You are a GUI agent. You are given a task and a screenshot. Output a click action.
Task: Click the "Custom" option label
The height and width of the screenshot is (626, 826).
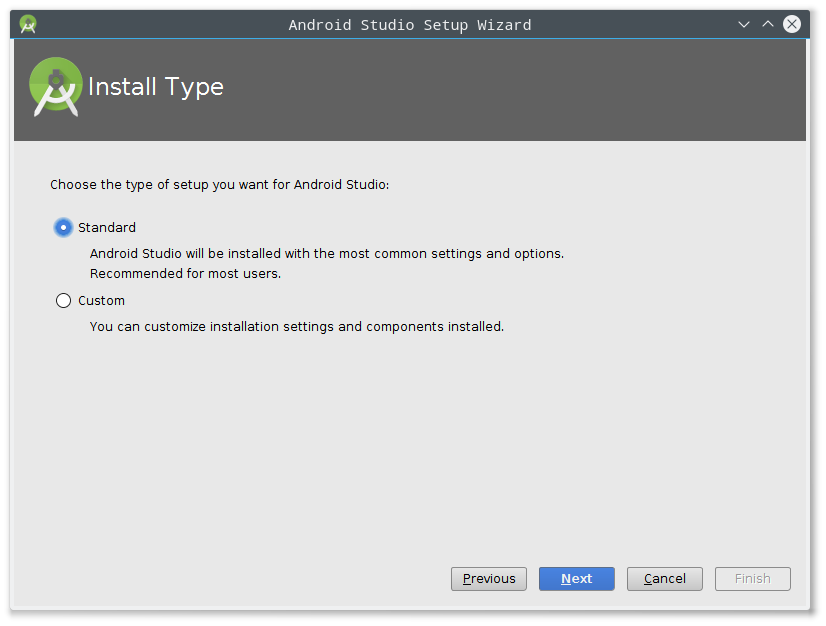pos(102,301)
